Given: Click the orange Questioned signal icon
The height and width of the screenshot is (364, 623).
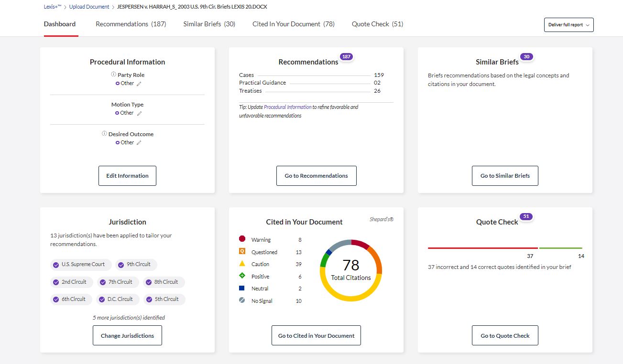Looking at the screenshot, I should click(x=242, y=252).
